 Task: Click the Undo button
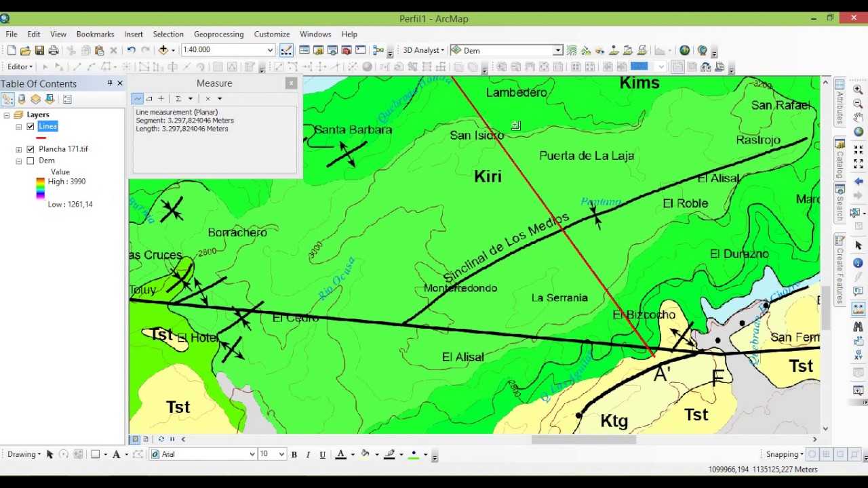click(x=131, y=50)
